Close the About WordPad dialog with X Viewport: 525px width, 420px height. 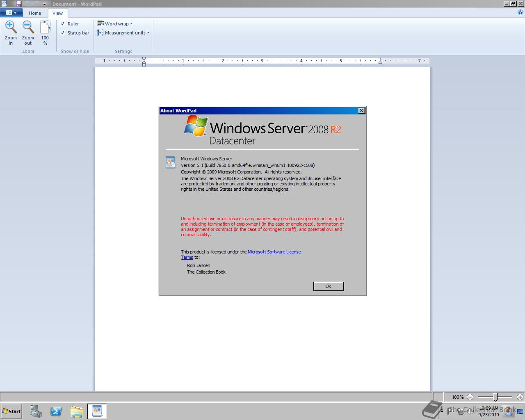coord(361,111)
